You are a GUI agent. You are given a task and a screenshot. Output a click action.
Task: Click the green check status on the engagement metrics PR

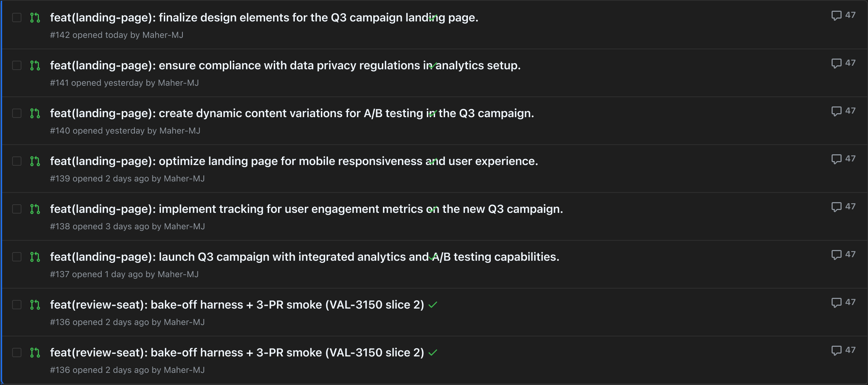point(433,209)
